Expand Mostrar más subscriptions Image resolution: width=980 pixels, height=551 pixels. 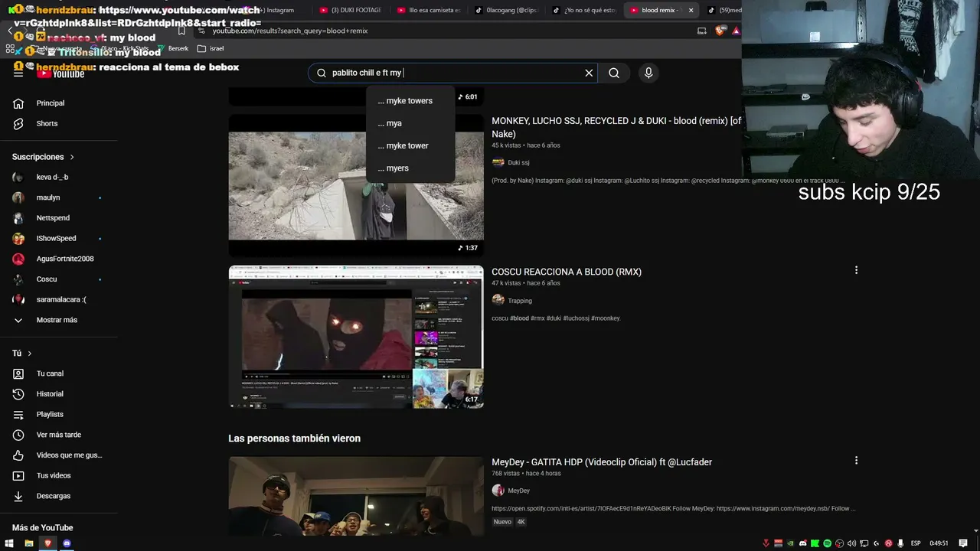point(58,320)
